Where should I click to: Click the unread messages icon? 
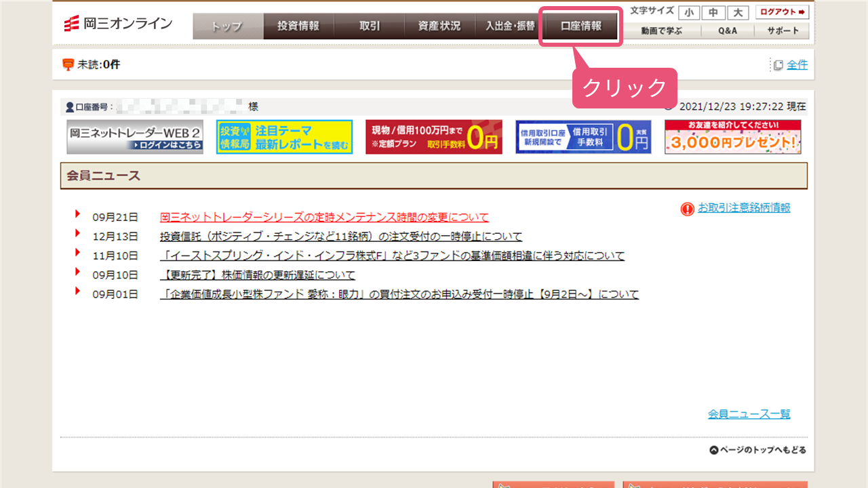[x=68, y=64]
